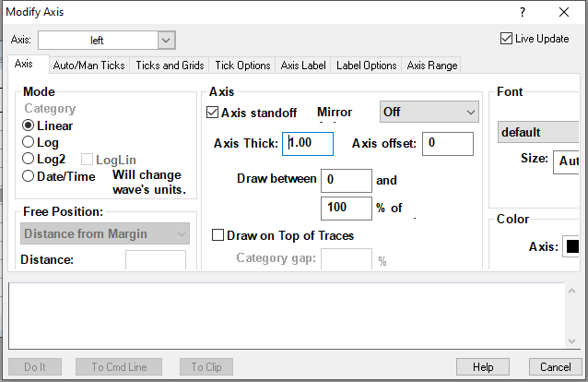
Task: Click the black Axis color swatch
Action: pos(572,246)
